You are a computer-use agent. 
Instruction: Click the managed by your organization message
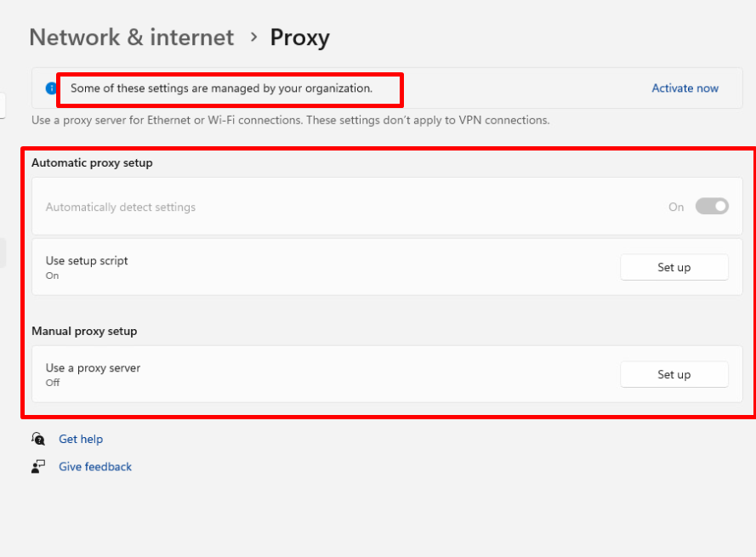221,88
